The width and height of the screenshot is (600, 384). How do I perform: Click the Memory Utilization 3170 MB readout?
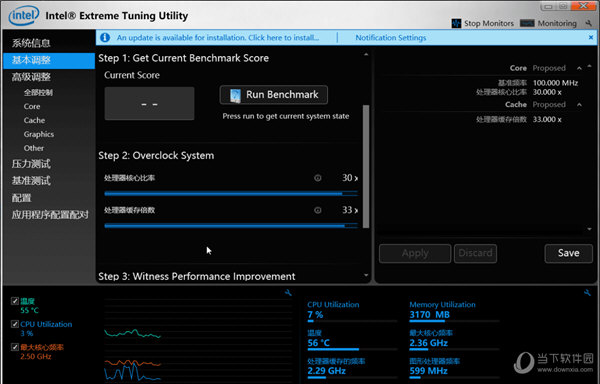[429, 315]
